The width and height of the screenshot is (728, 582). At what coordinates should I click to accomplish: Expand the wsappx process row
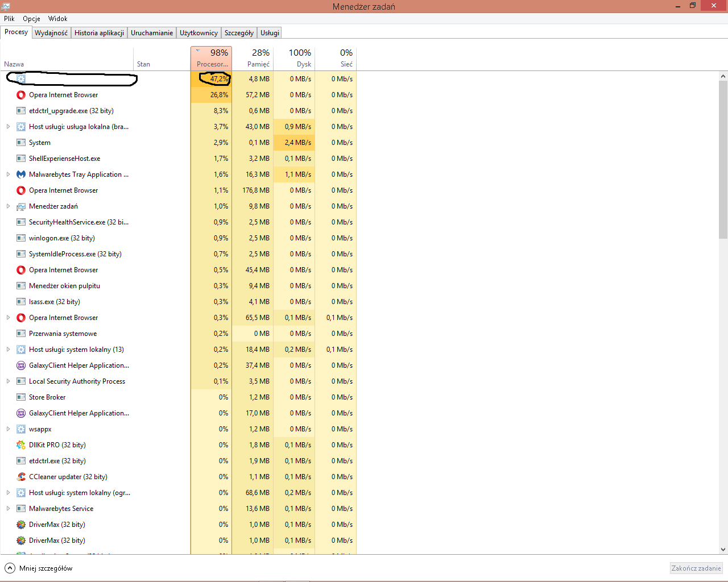point(8,429)
